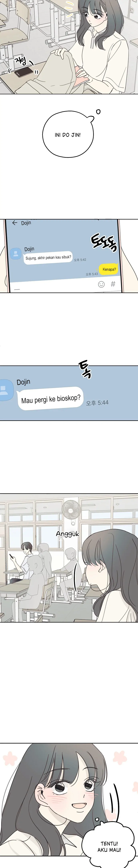
Task: Open Dojin's small profile avatar
Action: (x=16, y=254)
